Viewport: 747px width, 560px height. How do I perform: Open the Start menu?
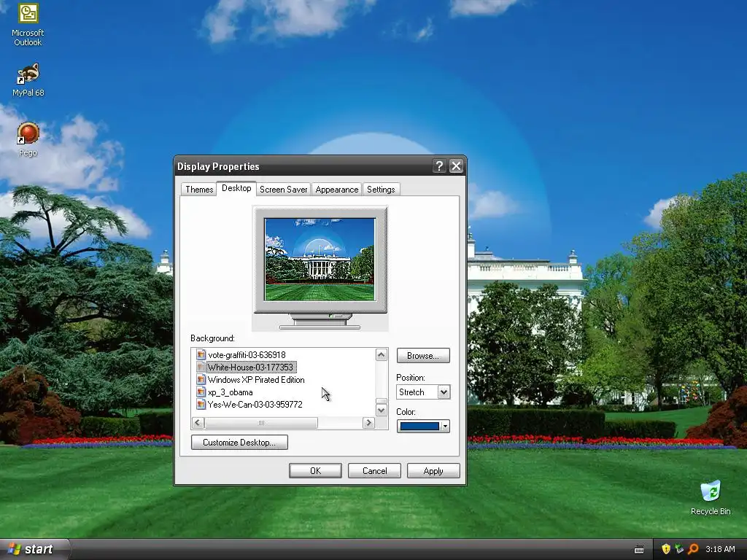click(34, 549)
